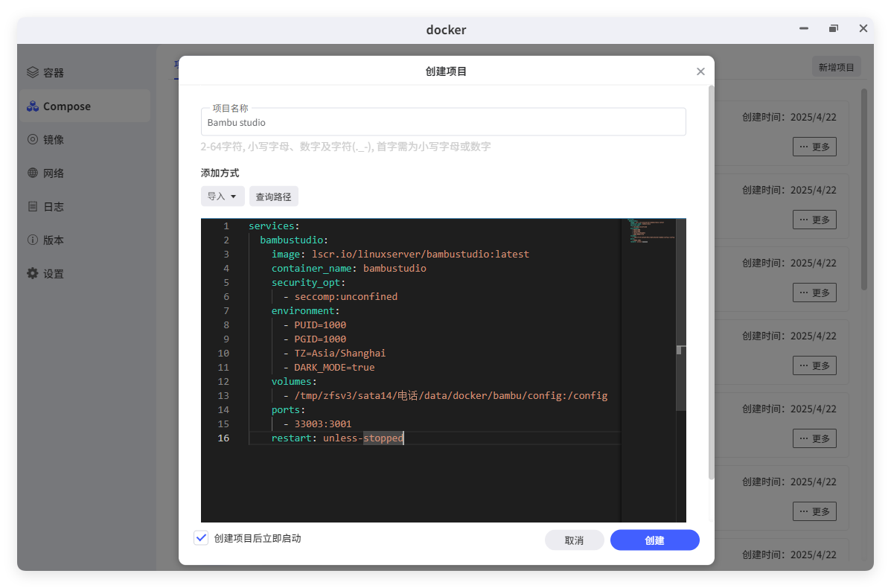Image resolution: width=891 pixels, height=588 pixels.
Task: Click the cubes icon beside Compose
Action: coord(33,106)
